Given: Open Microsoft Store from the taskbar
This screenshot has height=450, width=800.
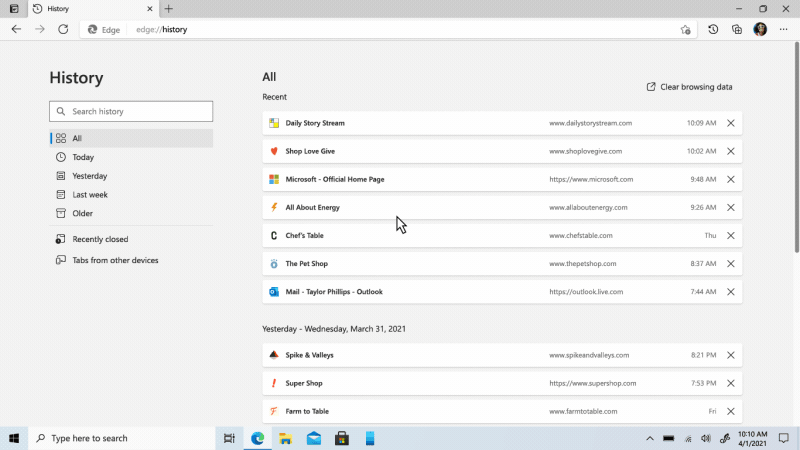Looking at the screenshot, I should point(342,438).
